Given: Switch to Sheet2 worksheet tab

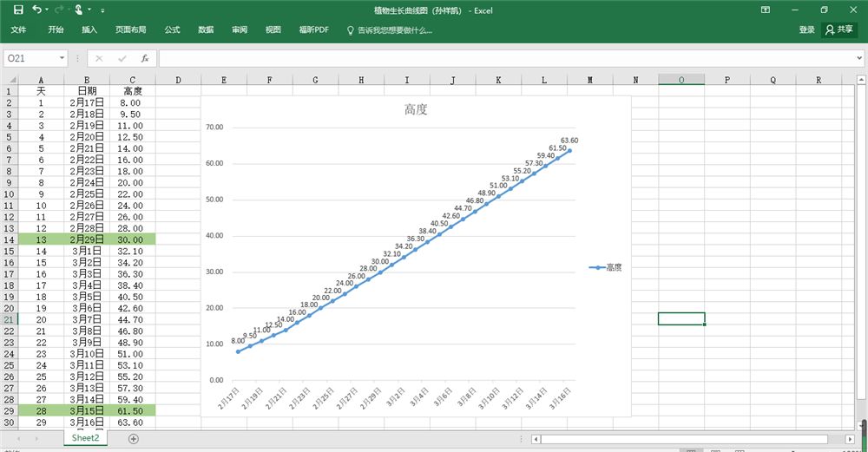Looking at the screenshot, I should [x=85, y=437].
